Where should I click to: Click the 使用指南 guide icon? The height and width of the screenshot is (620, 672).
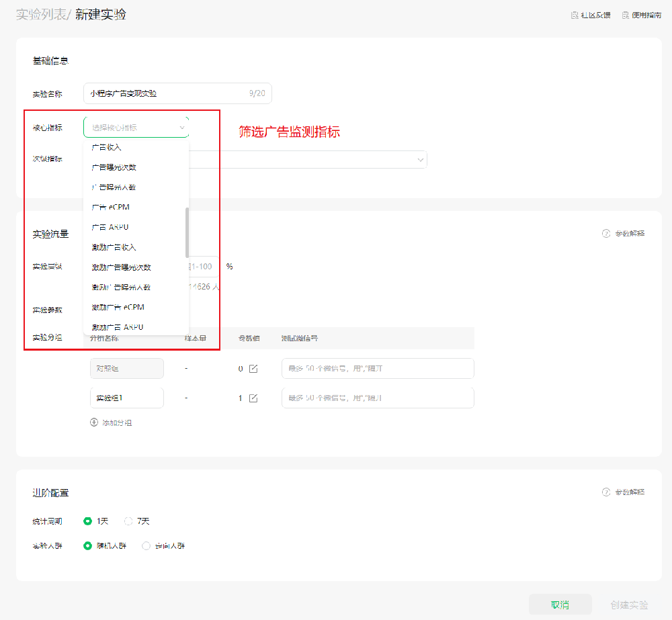pos(625,15)
